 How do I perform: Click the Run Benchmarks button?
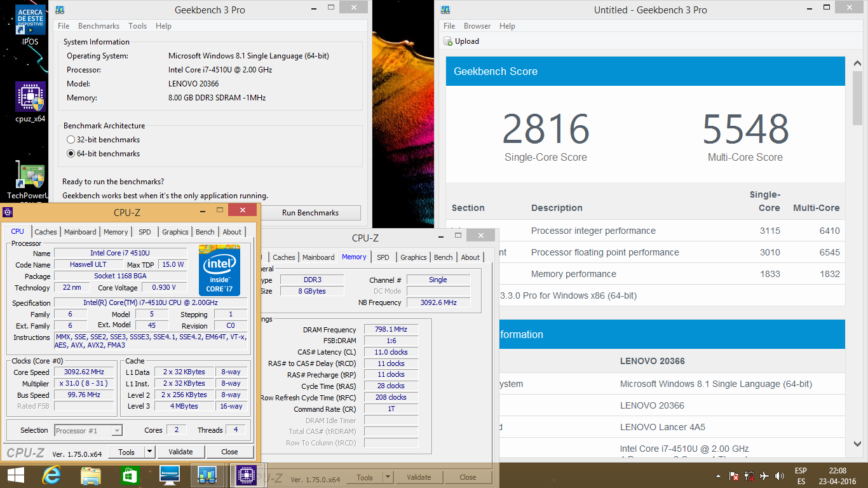310,213
